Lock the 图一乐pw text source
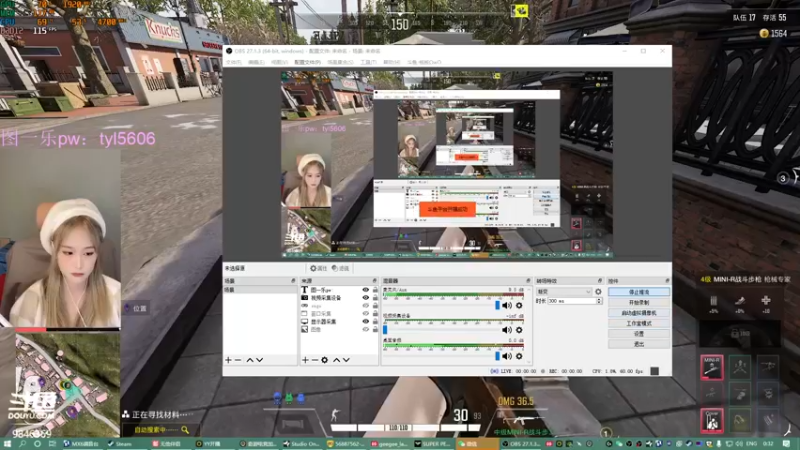Image resolution: width=800 pixels, height=450 pixels. point(376,290)
